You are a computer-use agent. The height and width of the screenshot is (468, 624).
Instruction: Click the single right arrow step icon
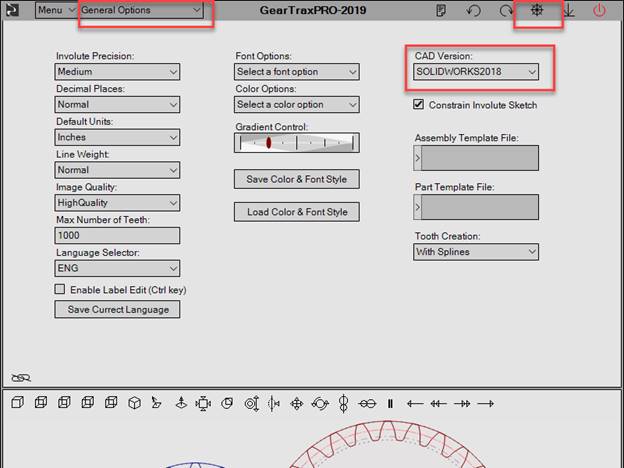point(486,404)
